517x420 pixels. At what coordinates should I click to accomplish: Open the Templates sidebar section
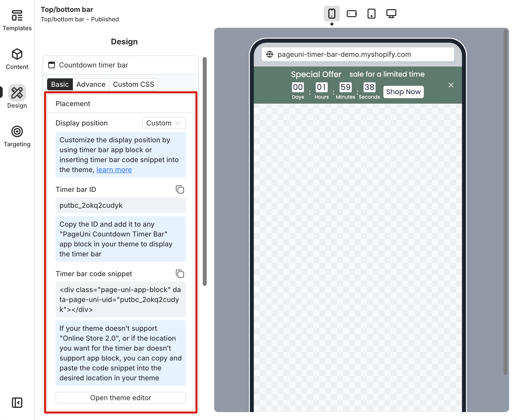17,20
